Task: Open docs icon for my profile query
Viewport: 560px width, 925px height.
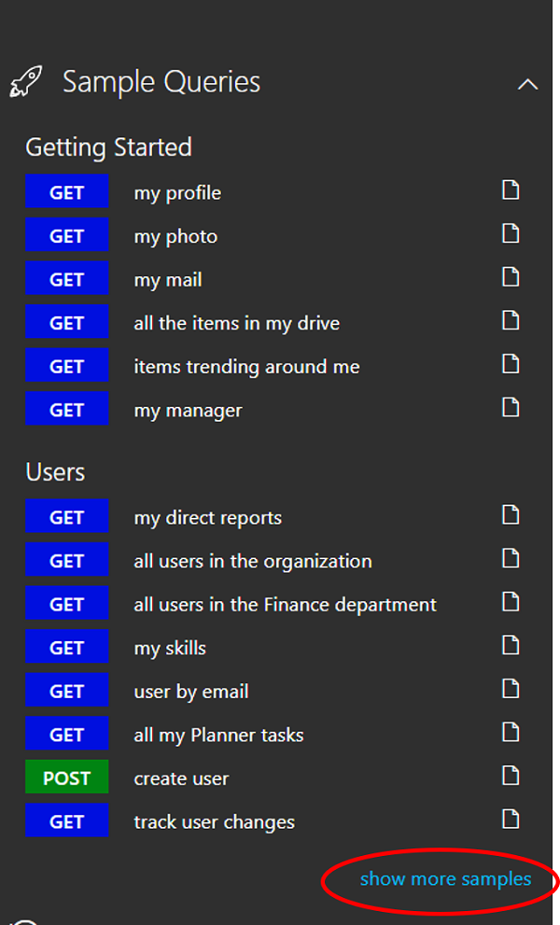Action: pyautogui.click(x=511, y=190)
